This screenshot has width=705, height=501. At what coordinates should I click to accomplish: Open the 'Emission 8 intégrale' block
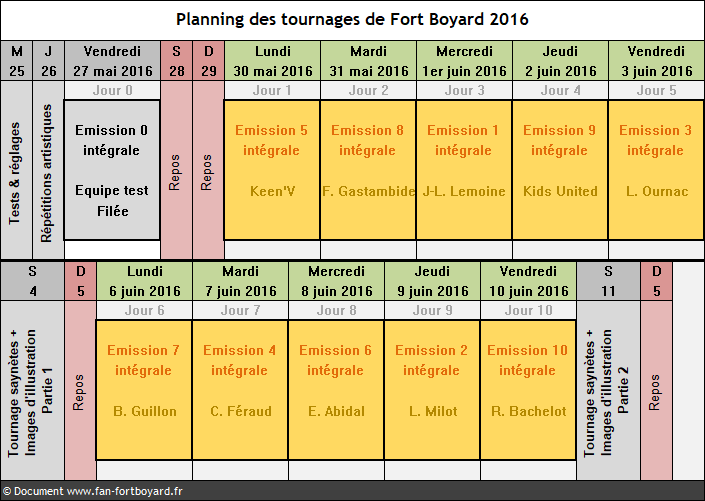(x=368, y=170)
